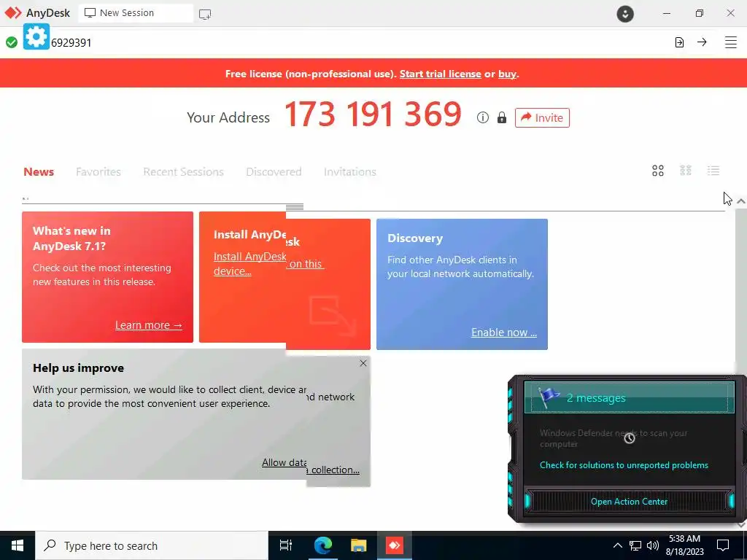
Task: Click the AnyDesk taskbar icon
Action: point(395,545)
